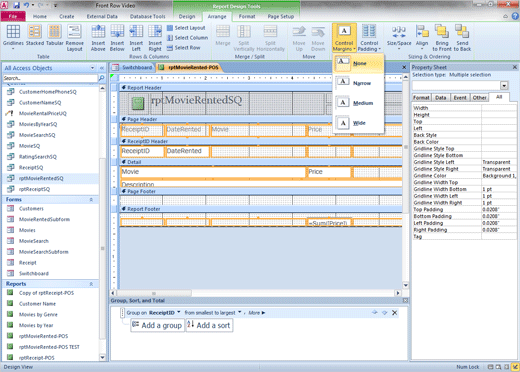Switch to Page Setup tab
The height and width of the screenshot is (372, 520).
[281, 16]
